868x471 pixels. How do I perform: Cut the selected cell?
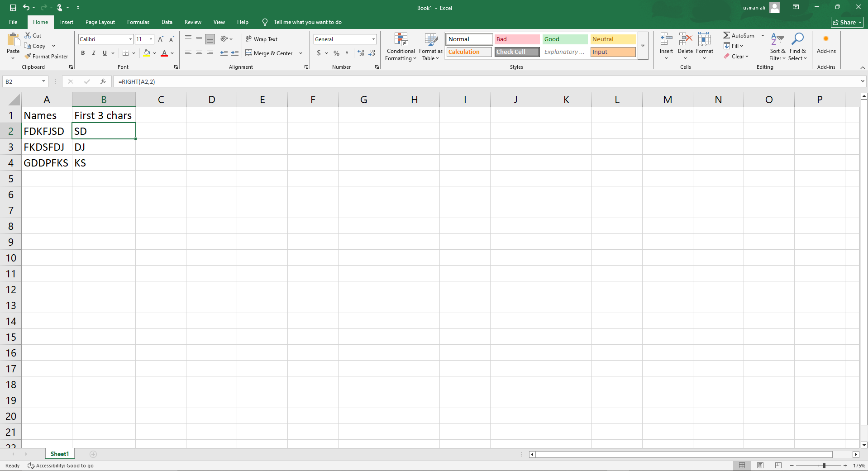click(33, 35)
